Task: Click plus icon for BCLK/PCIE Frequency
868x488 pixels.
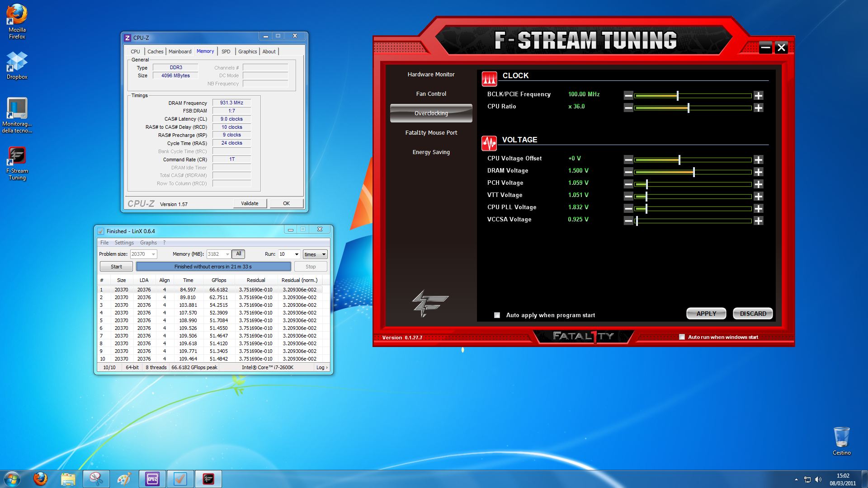Action: [758, 95]
